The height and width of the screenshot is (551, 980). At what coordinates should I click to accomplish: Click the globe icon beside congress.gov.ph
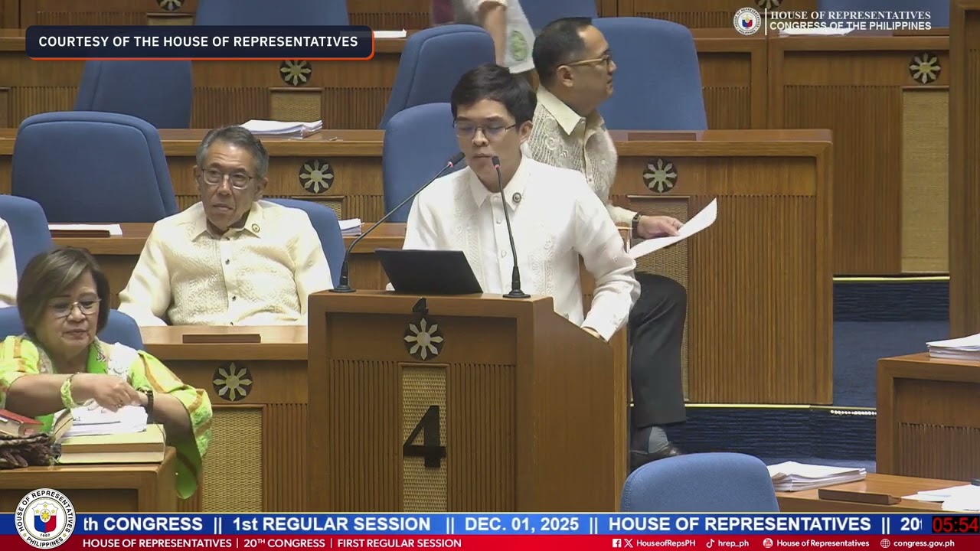(886, 543)
